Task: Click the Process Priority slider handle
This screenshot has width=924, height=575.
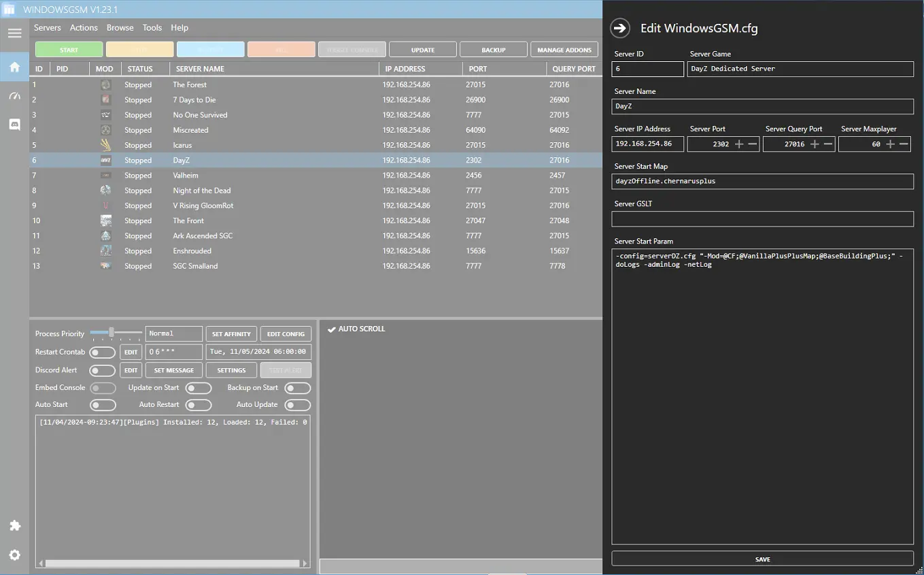Action: [112, 333]
